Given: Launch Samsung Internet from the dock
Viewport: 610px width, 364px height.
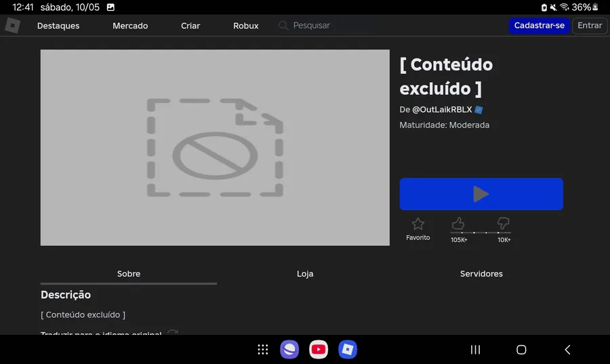Looking at the screenshot, I should (x=289, y=349).
